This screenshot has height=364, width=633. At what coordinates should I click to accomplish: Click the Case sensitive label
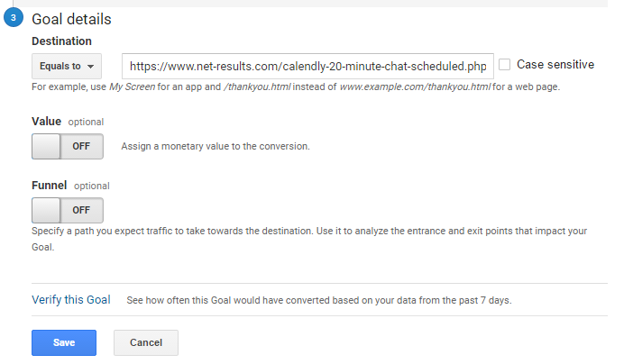555,65
